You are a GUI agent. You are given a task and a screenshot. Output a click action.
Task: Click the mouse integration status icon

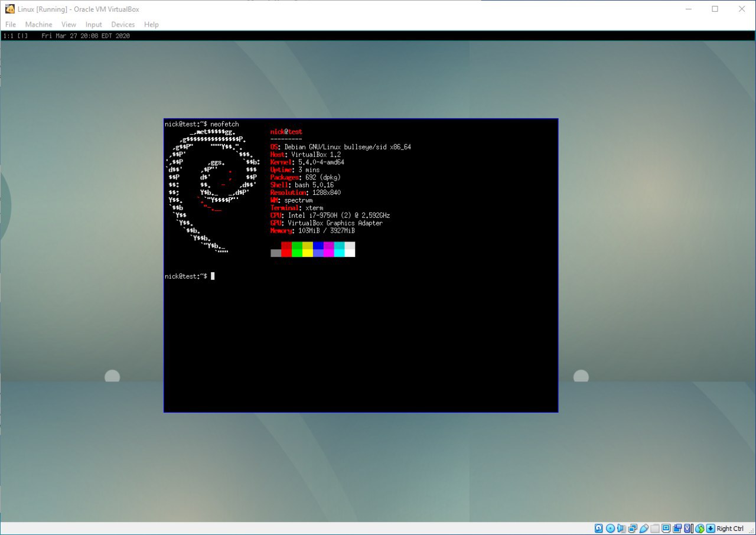coord(700,528)
